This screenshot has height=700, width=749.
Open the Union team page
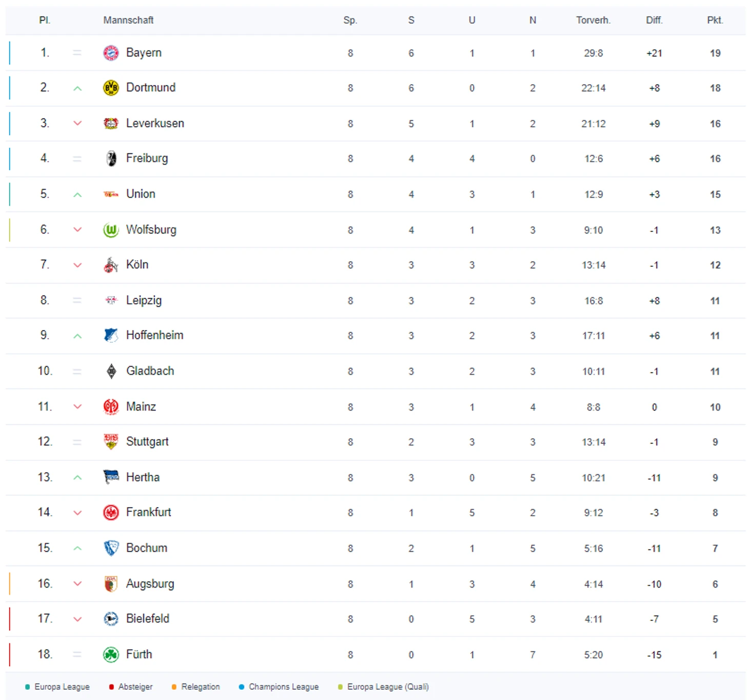click(141, 194)
